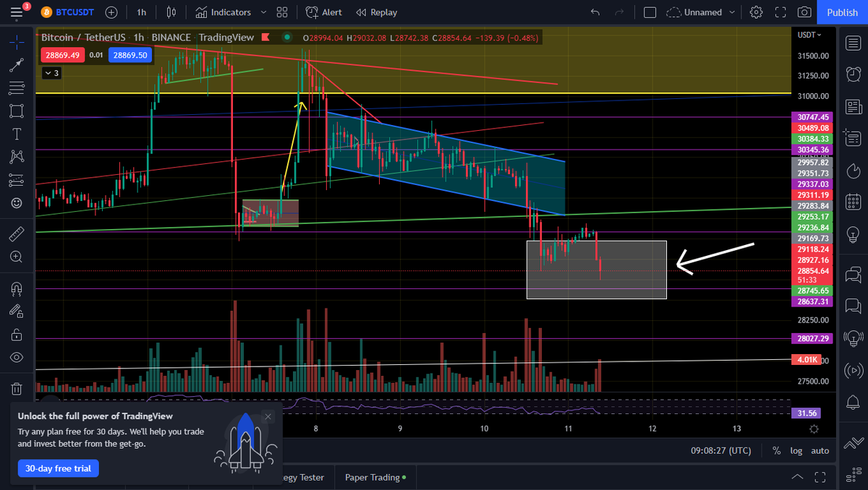Lock all drawings on the chart
868x490 pixels.
click(17, 335)
